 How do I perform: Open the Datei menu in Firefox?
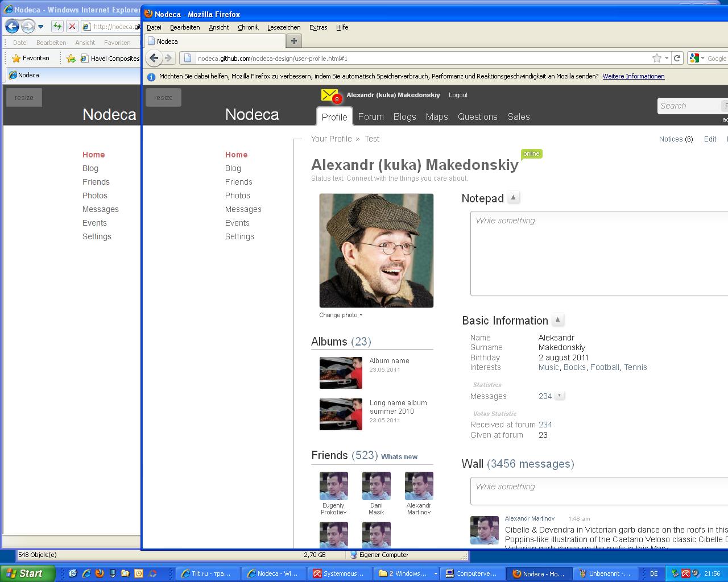tap(154, 27)
